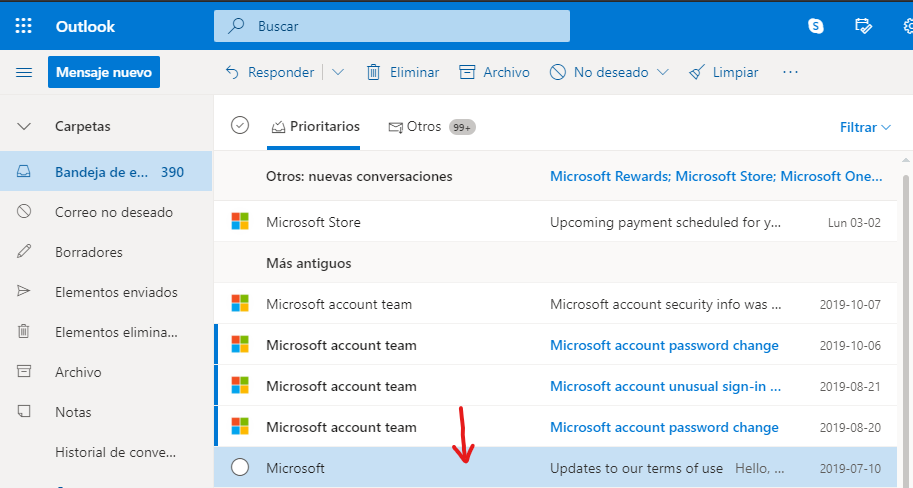The height and width of the screenshot is (488, 913).
Task: Switch to the Prioritarios tab
Action: [x=316, y=126]
